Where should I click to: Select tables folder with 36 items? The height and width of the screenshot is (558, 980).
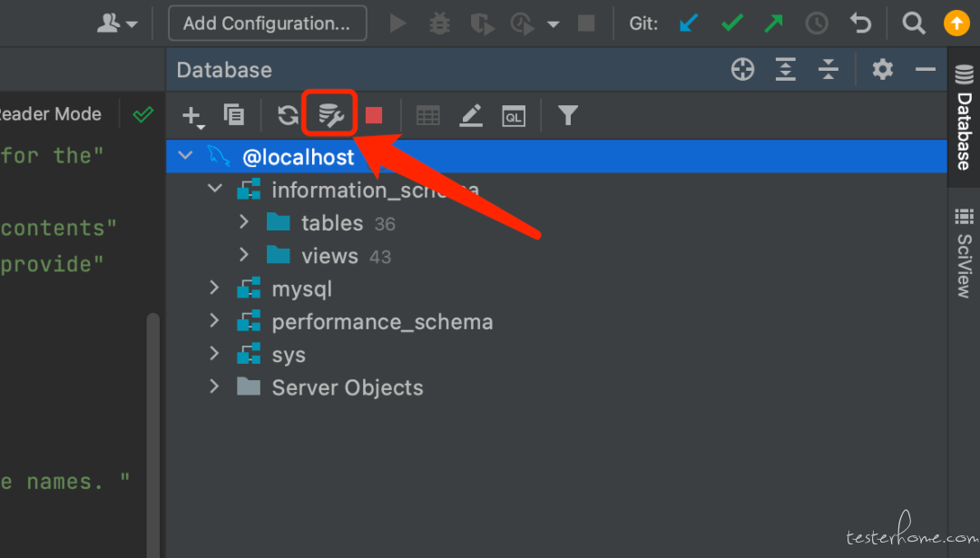click(x=556, y=222)
